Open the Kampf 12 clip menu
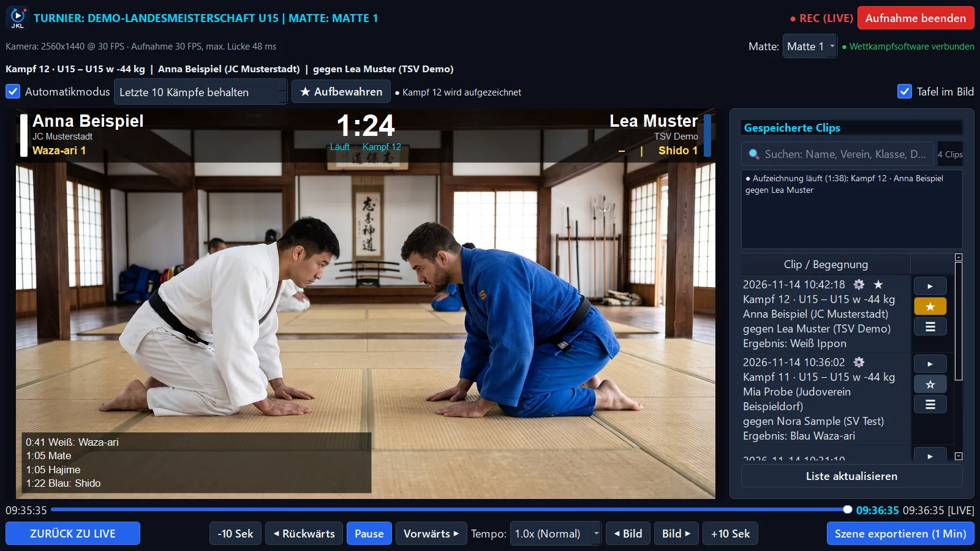The height and width of the screenshot is (551, 980). (x=930, y=326)
